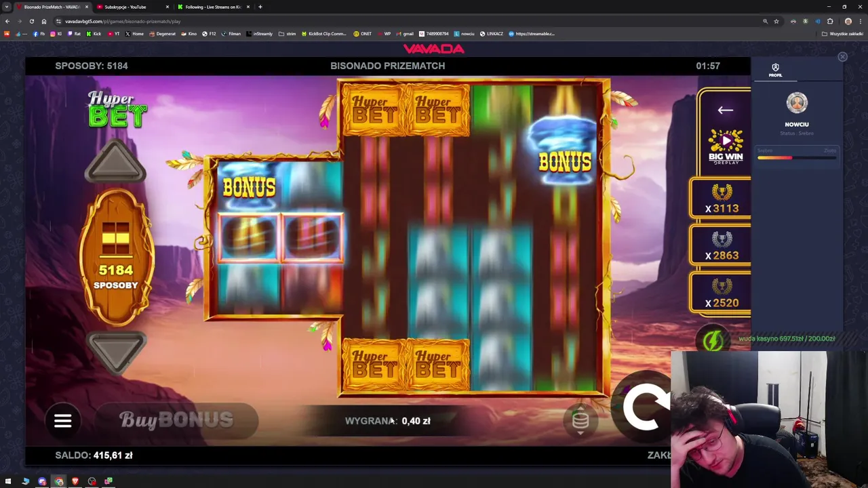Click the NOWCIU profile avatar
The width and height of the screenshot is (868, 488).
coord(797,103)
